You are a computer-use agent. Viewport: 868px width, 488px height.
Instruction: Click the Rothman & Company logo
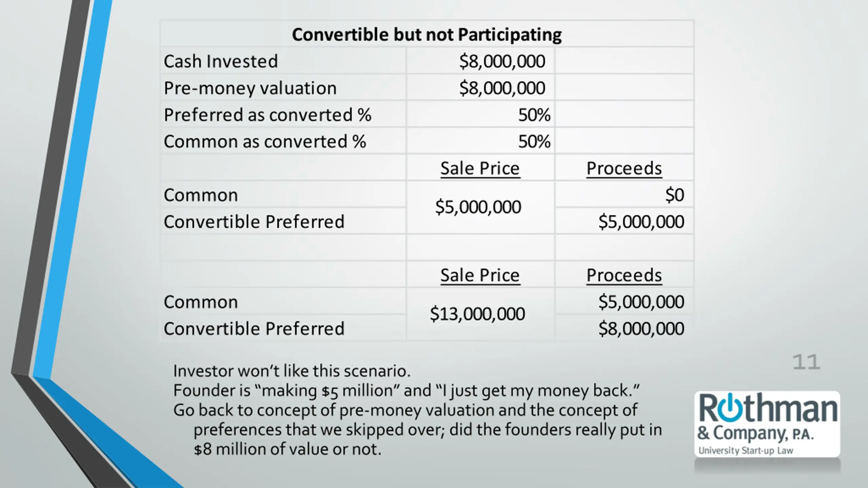click(767, 424)
